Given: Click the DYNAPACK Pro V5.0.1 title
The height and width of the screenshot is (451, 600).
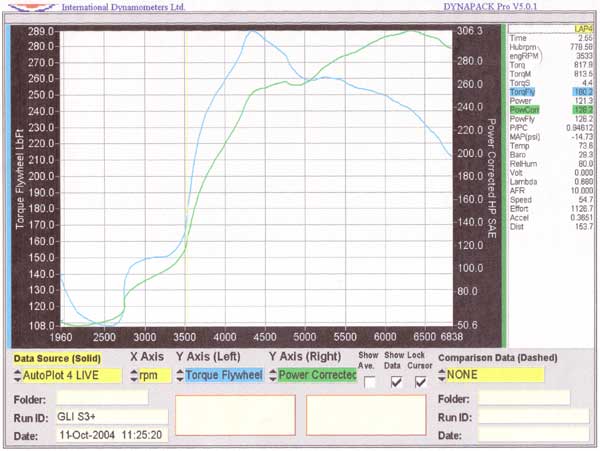Looking at the screenshot, I should tap(490, 7).
